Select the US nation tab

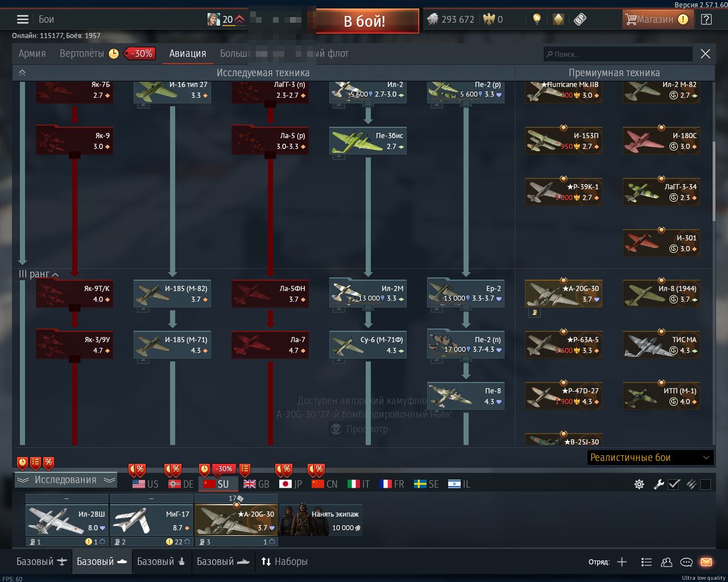146,484
